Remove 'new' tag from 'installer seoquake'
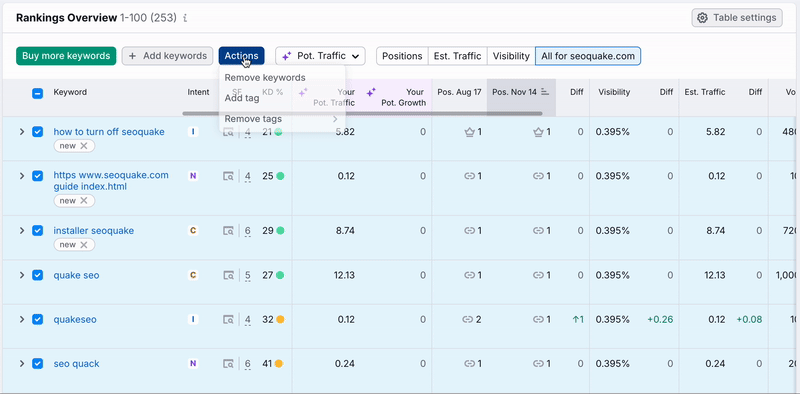Screen dimensions: 800x394 click(x=84, y=245)
